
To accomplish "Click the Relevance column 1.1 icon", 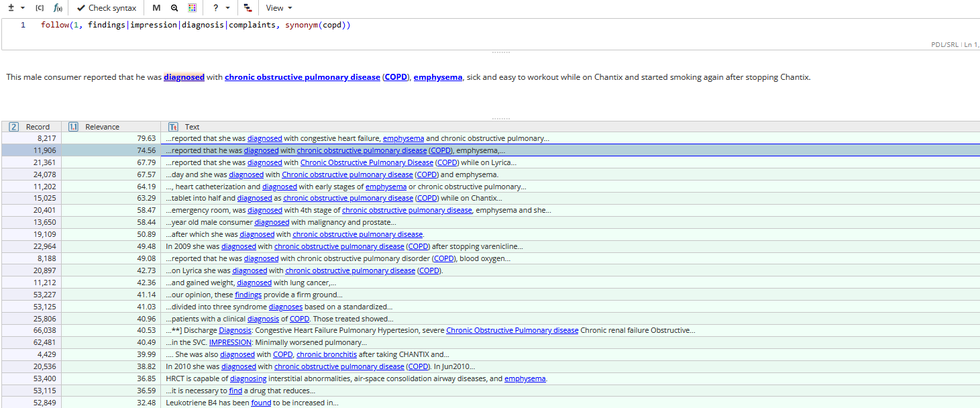I will pos(73,126).
